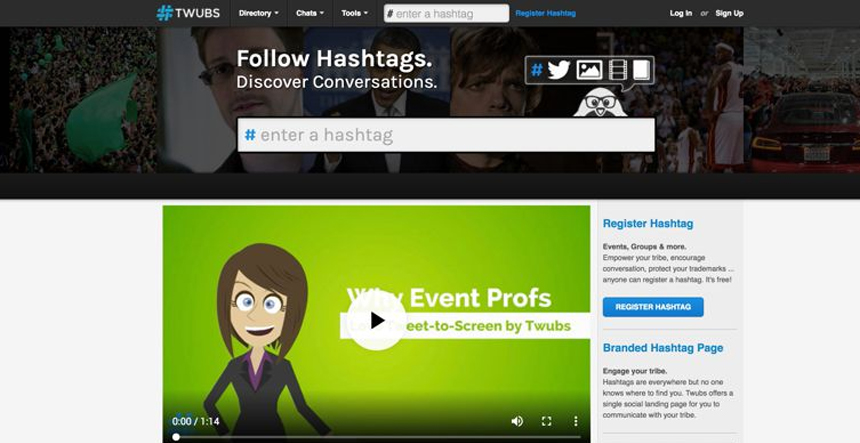Expand the Tools dropdown menu
The height and width of the screenshot is (443, 860).
tap(355, 13)
